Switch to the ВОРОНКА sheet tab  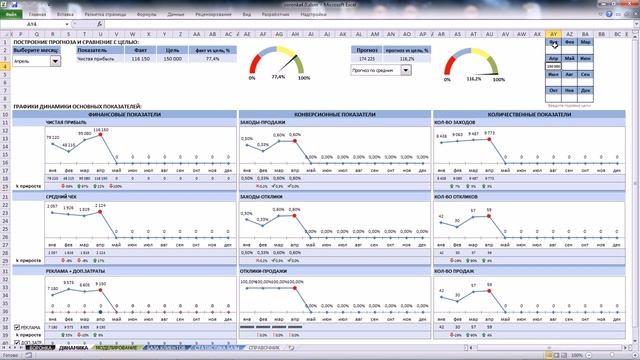pyautogui.click(x=40, y=348)
